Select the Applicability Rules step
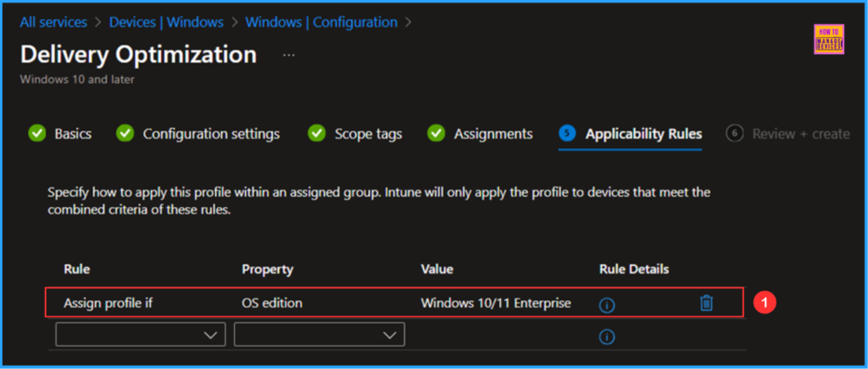Viewport: 868px width, 369px height. (644, 134)
